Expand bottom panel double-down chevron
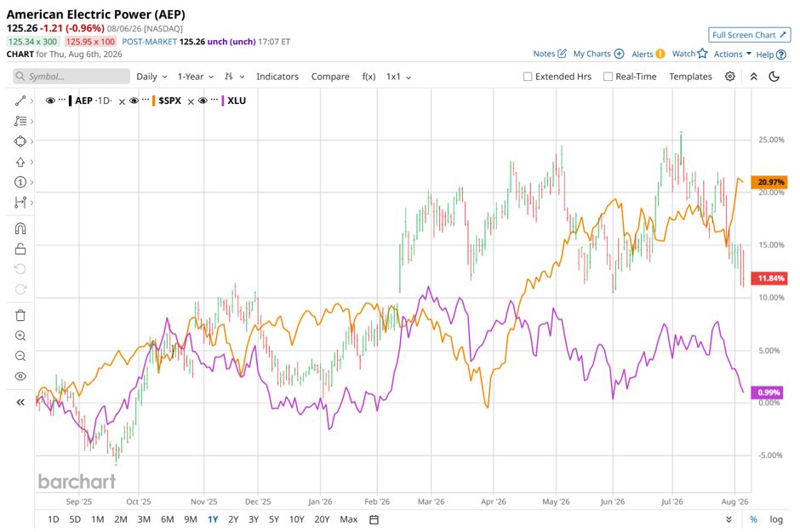 click(729, 520)
